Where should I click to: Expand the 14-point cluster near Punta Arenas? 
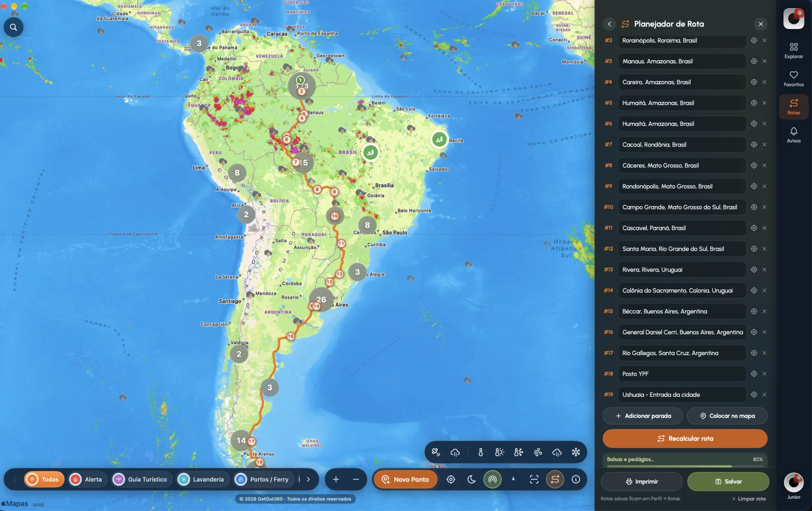click(x=241, y=440)
